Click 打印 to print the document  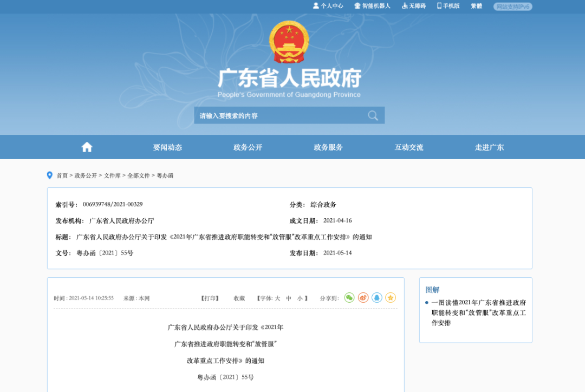(209, 297)
